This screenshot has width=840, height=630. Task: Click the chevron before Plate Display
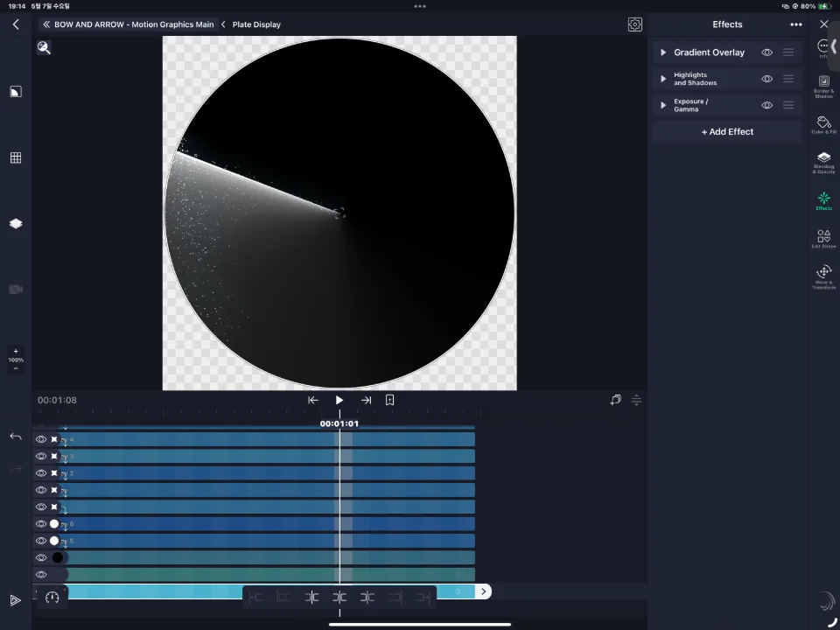click(x=223, y=24)
